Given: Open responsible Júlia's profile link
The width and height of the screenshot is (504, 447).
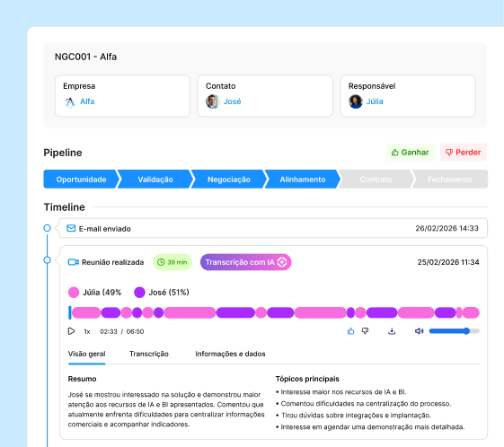Looking at the screenshot, I should coord(375,101).
